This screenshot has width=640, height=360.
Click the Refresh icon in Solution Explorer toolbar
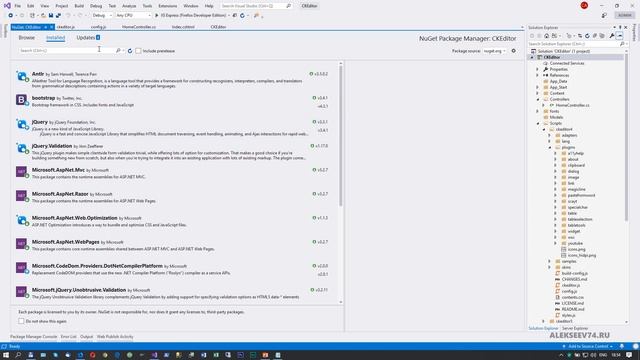tap(587, 36)
